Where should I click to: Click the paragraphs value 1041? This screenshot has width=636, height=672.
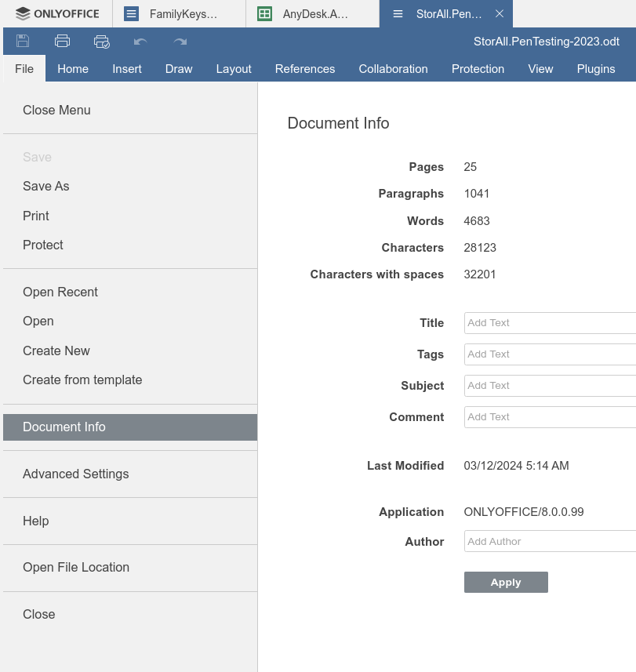pos(477,193)
